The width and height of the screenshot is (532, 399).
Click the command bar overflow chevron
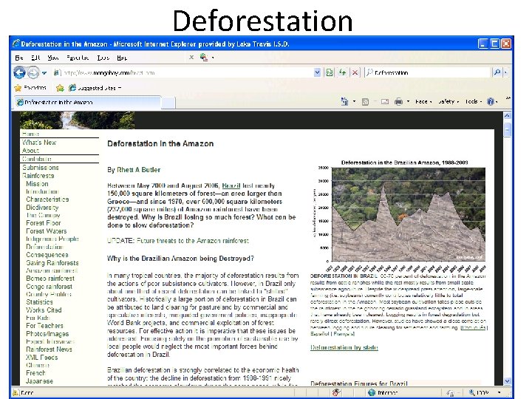[x=508, y=98]
